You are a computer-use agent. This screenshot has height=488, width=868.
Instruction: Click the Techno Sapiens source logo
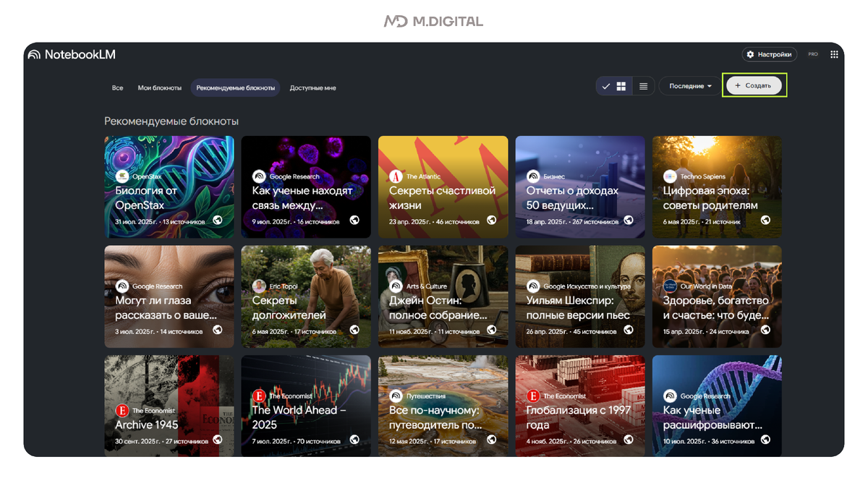pos(670,176)
